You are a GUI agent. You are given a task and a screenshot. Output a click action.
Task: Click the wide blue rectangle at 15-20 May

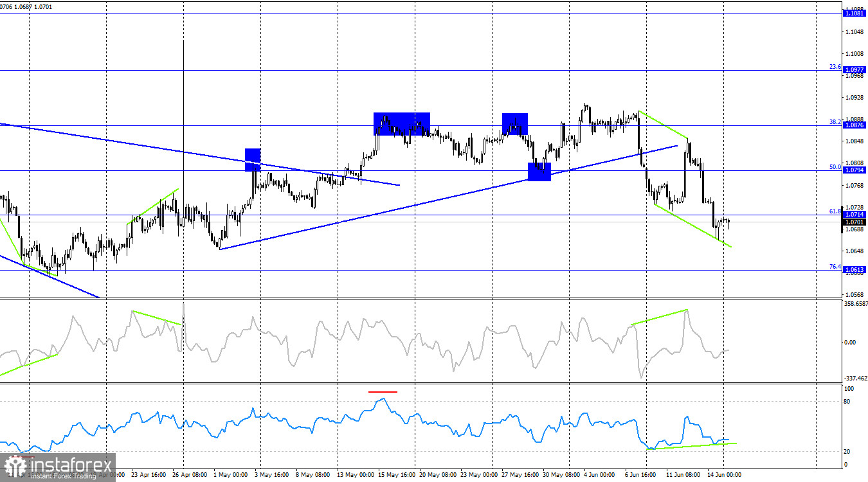[402, 124]
